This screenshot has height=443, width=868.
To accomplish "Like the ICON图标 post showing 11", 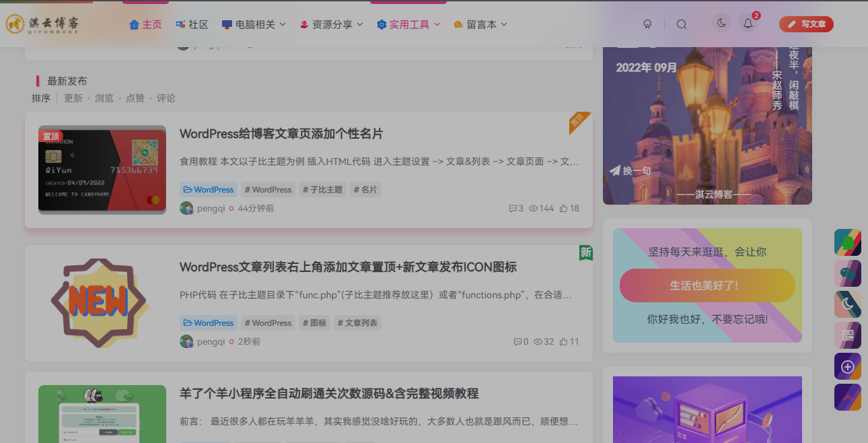I will 569,342.
